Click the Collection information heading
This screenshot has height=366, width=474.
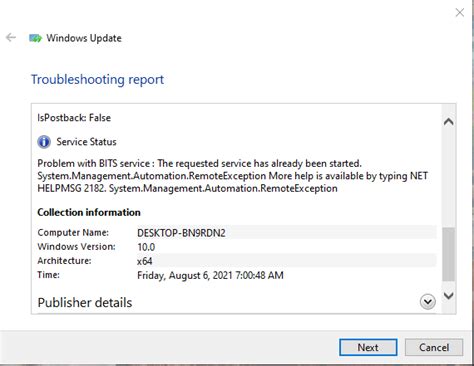pos(89,212)
